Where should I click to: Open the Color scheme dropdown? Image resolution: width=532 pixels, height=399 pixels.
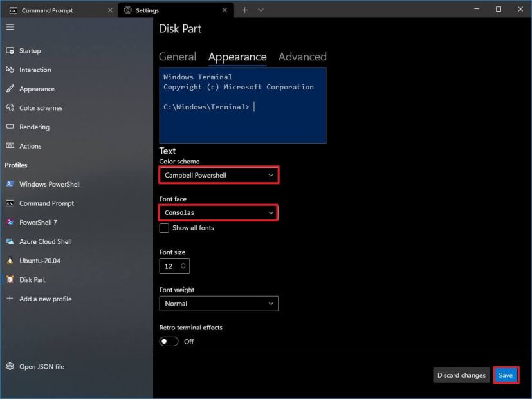(x=219, y=175)
